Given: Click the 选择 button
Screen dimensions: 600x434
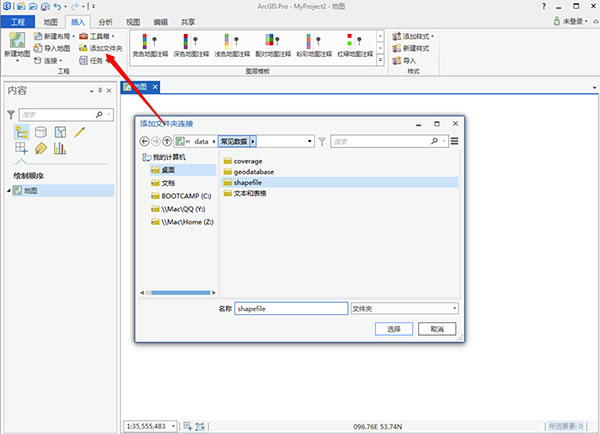Looking at the screenshot, I should point(393,328).
